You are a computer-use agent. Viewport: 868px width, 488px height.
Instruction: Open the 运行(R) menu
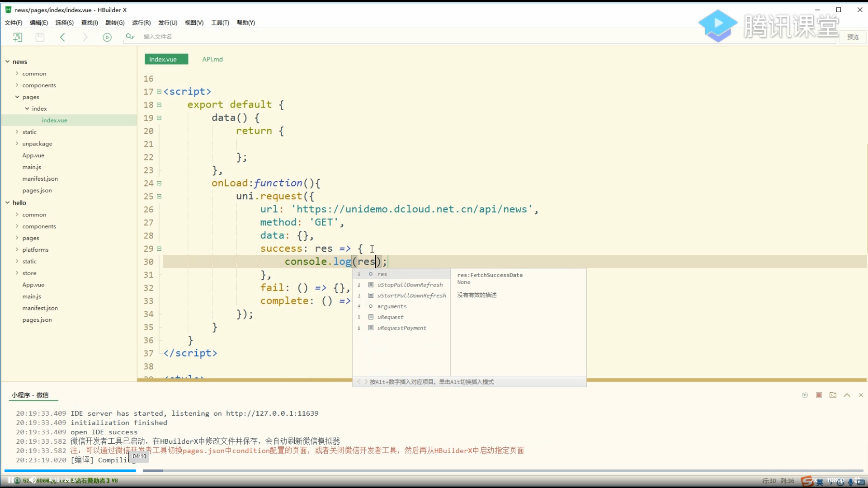click(x=141, y=23)
